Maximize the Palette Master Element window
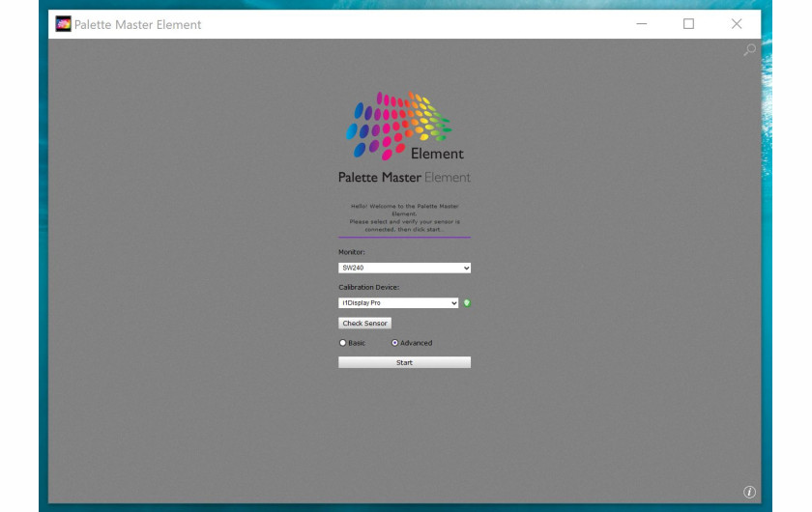 point(688,24)
